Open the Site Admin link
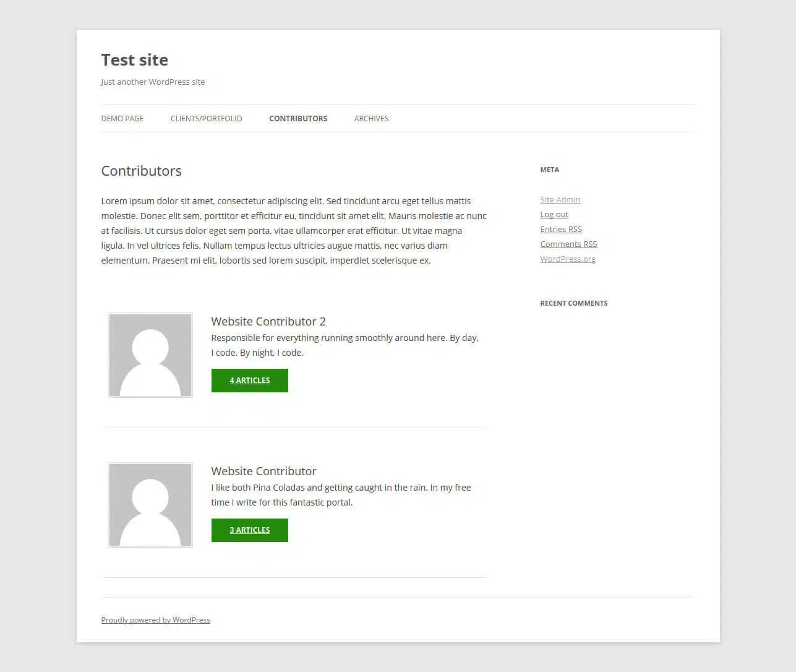Image resolution: width=796 pixels, height=672 pixels. tap(560, 200)
